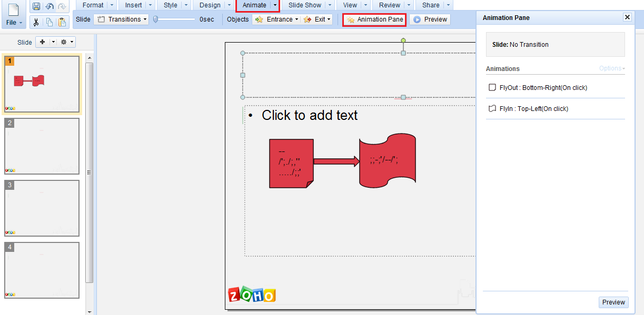Select slide 3 thumbnail
This screenshot has width=644, height=315.
click(42, 208)
